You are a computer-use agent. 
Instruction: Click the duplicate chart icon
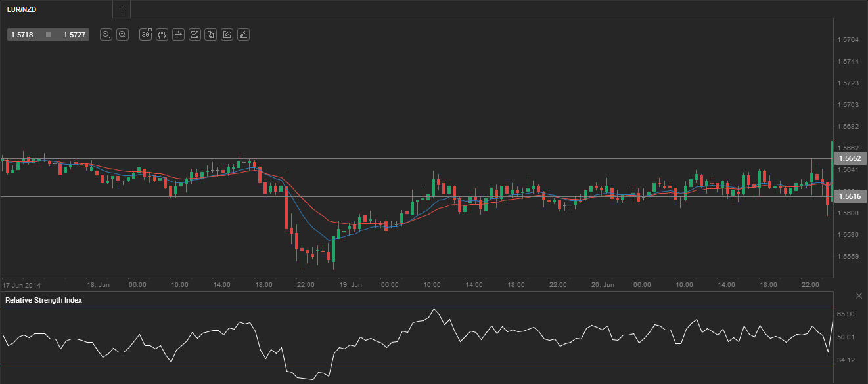pos(210,35)
